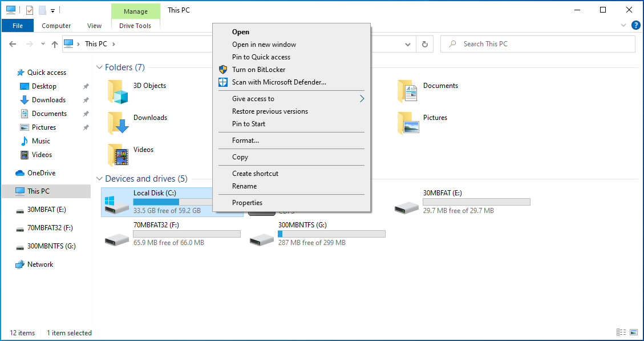The width and height of the screenshot is (644, 341).
Task: Select the Documents folder icon in Folders
Action: [x=407, y=91]
